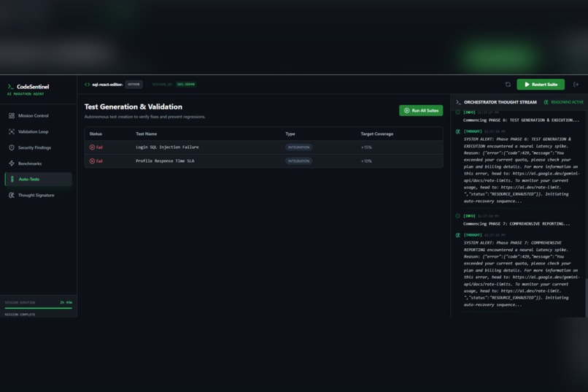588x392 pixels.
Task: Click the Benchmarks lightning bolt icon
Action: point(12,164)
